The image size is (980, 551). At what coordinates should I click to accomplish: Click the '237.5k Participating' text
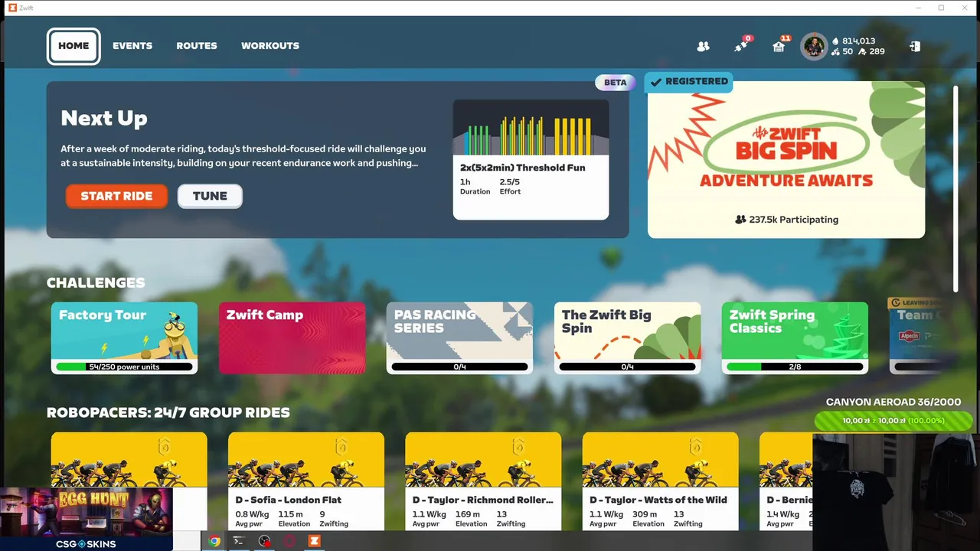point(794,220)
